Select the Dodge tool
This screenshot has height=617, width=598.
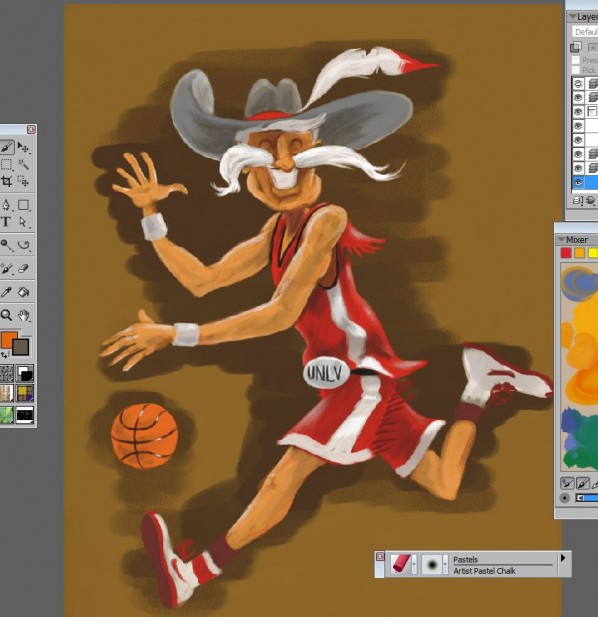point(6,245)
